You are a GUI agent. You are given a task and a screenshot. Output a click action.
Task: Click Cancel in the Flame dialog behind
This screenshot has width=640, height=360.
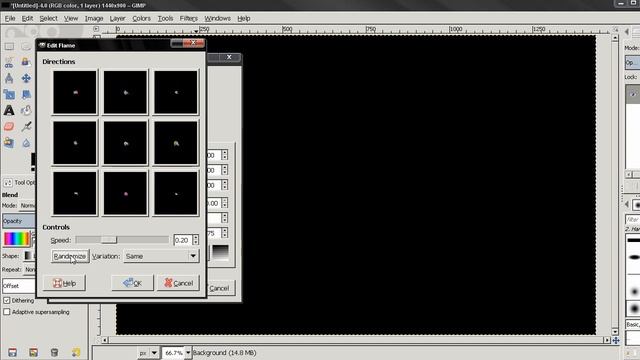(x=220, y=288)
